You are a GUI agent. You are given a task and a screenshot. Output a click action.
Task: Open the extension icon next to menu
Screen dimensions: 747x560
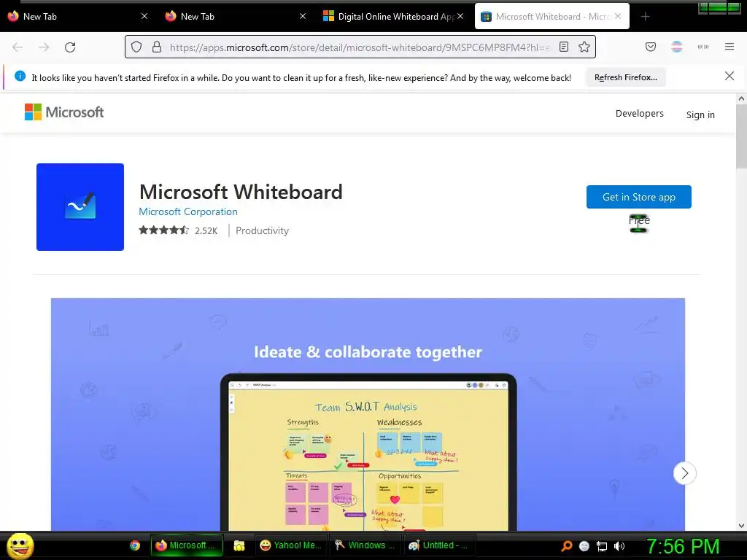pyautogui.click(x=703, y=47)
